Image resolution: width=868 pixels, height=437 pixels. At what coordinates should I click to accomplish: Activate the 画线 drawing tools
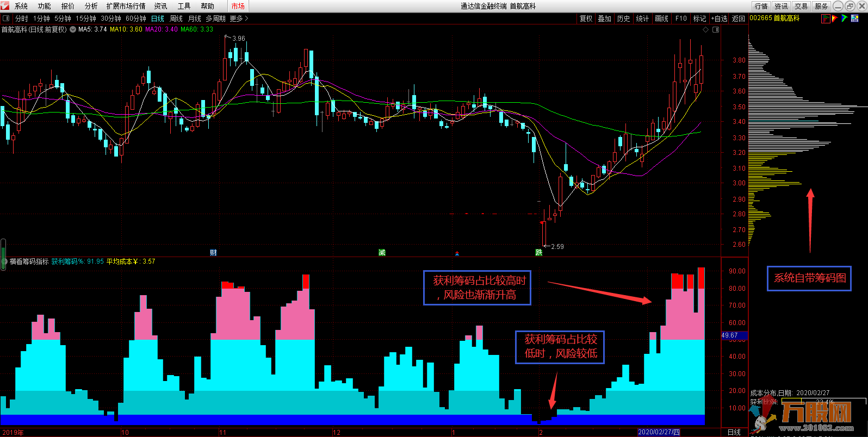coord(662,18)
